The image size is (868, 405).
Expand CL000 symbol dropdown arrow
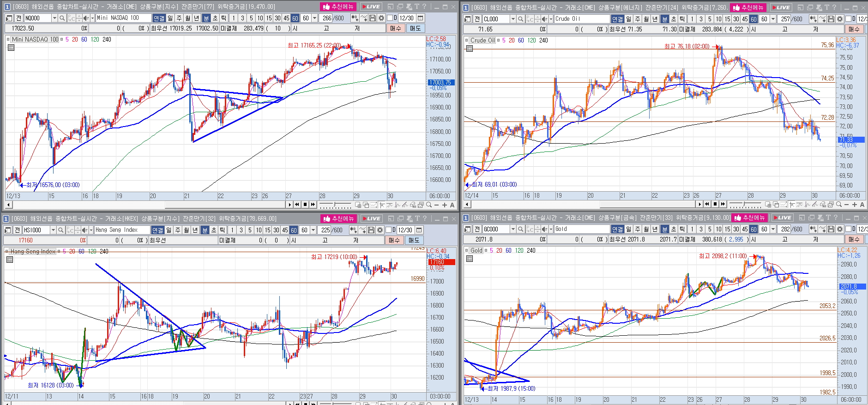pyautogui.click(x=513, y=19)
